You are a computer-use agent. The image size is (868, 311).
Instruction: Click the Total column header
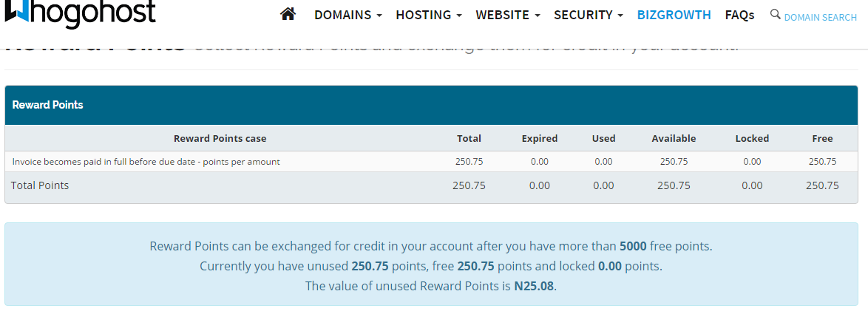tap(469, 138)
